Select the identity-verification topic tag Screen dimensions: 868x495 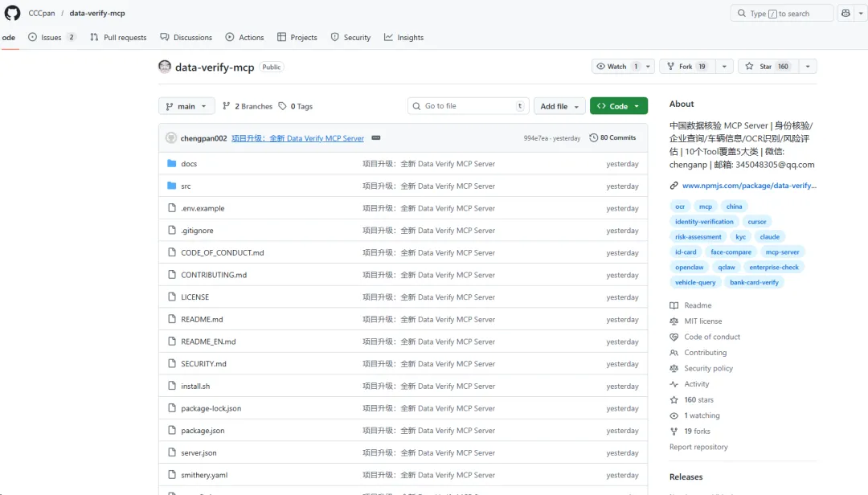point(704,222)
